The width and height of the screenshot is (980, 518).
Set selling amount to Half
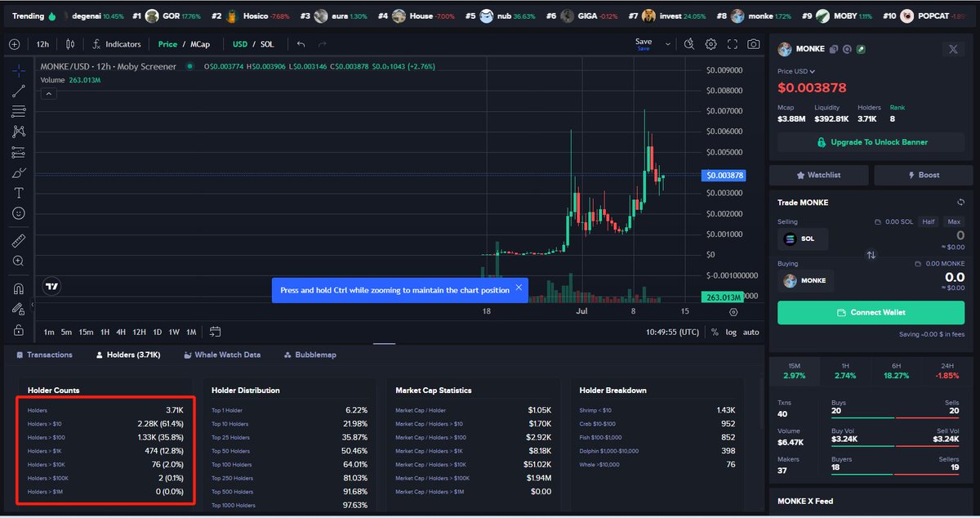[x=929, y=221]
